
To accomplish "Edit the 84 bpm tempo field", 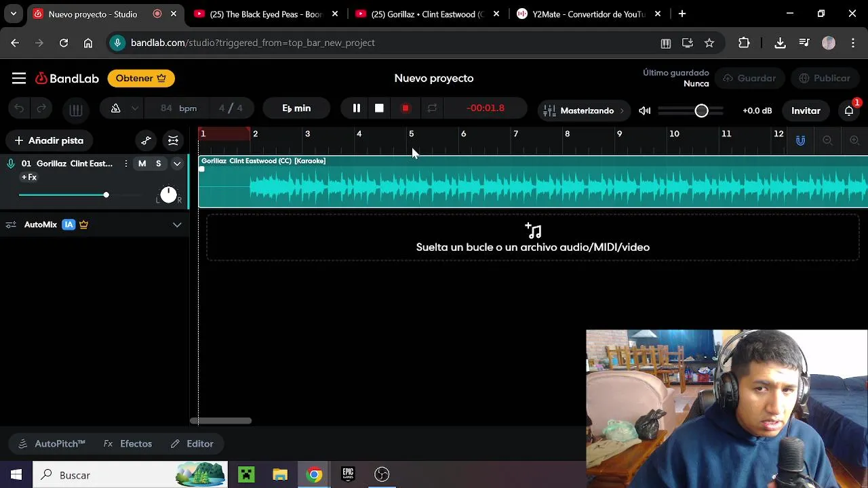I will (x=178, y=108).
